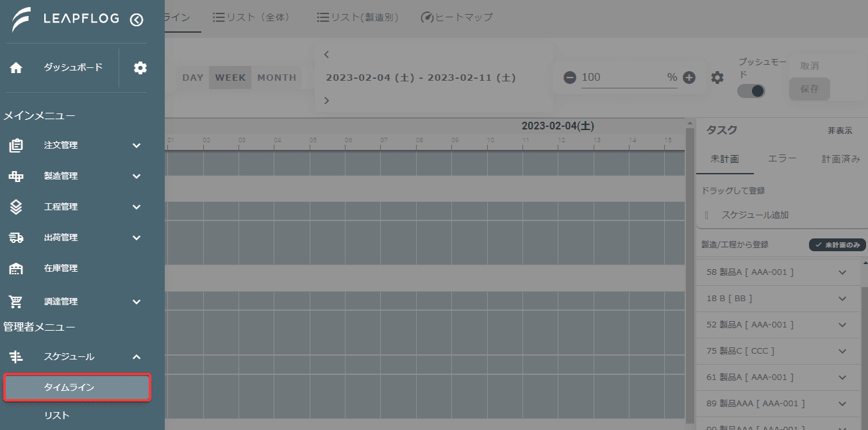Switch view to WEEK
868x430 pixels.
pos(230,78)
